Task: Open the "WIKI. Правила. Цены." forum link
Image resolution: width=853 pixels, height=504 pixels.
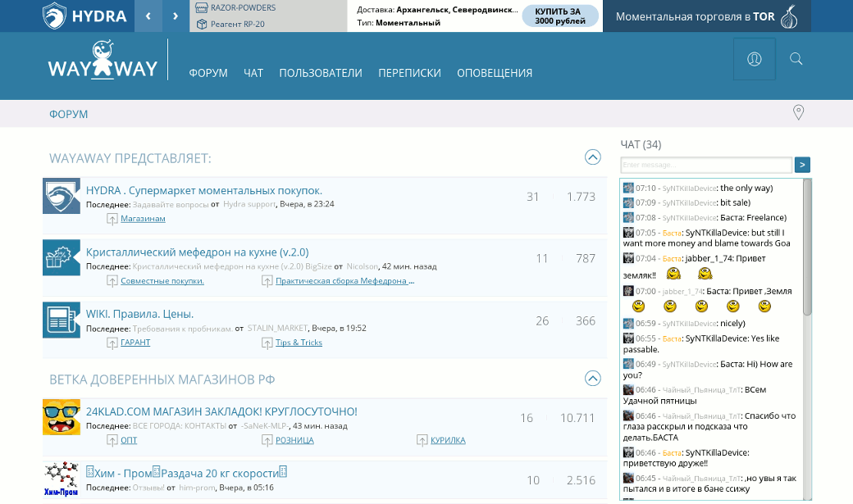Action: point(139,314)
